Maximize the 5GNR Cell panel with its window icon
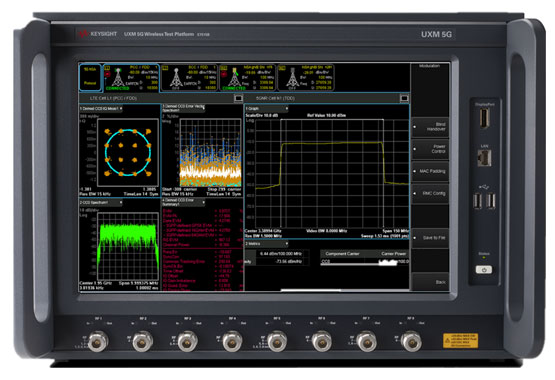Screen dimensions: 555x380 [404, 98]
